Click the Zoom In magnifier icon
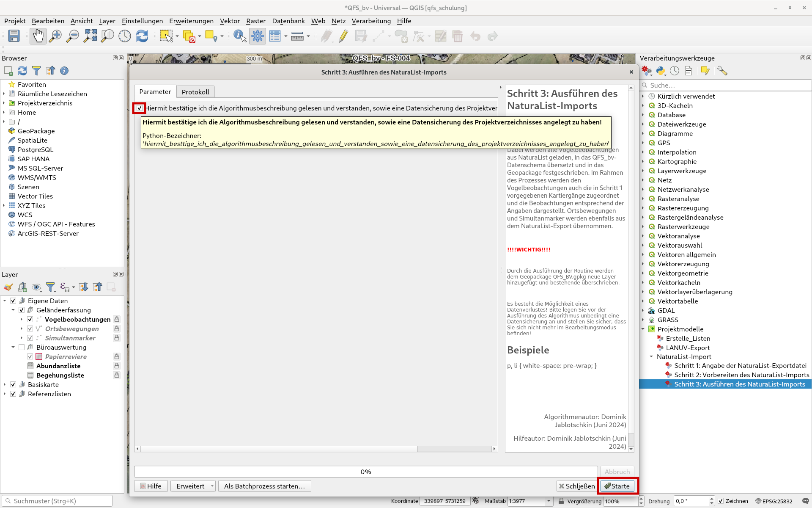812x508 pixels. click(55, 36)
